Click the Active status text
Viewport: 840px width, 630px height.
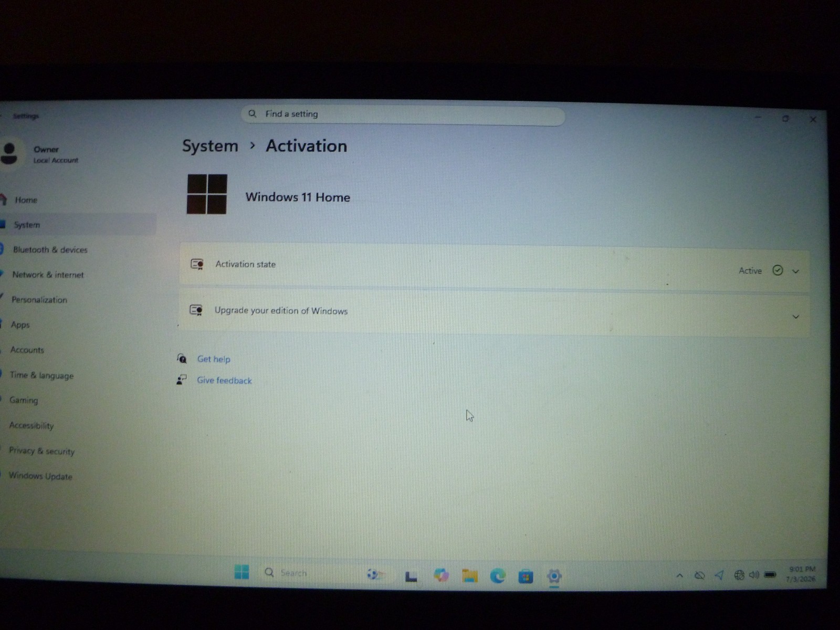coord(750,271)
